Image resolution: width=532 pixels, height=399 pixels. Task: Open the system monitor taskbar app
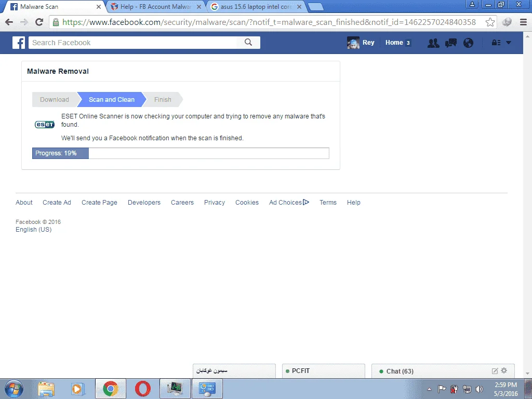175,389
